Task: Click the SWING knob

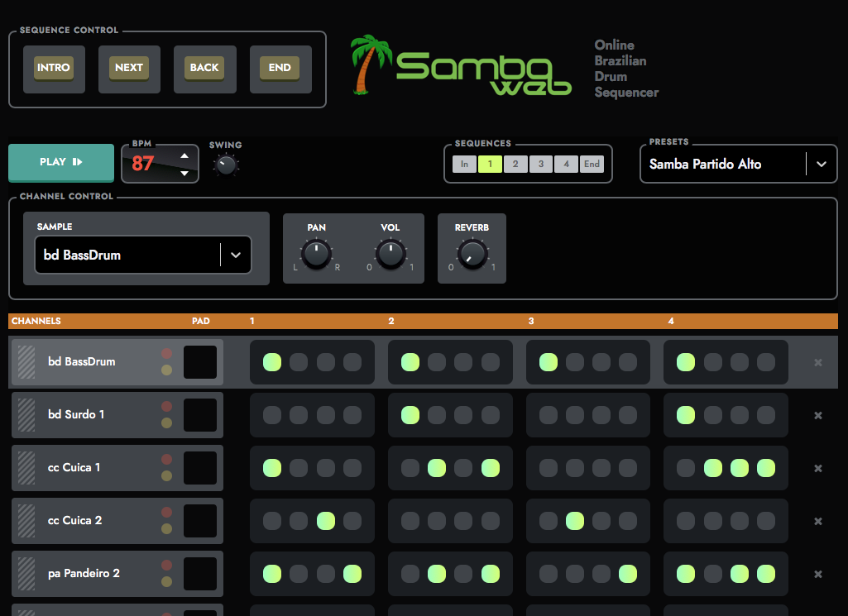Action: click(x=225, y=164)
